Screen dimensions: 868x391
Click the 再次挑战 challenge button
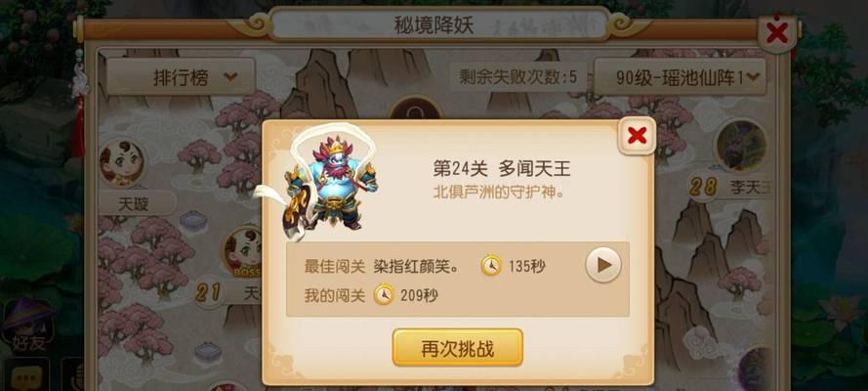(458, 348)
